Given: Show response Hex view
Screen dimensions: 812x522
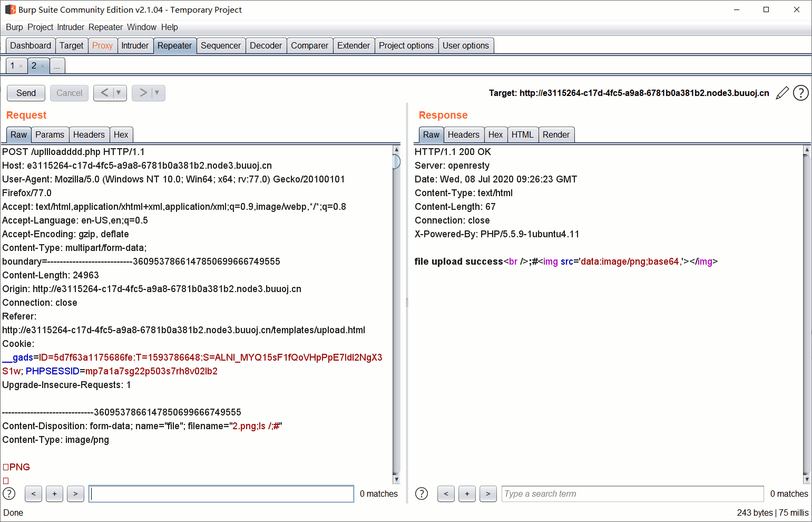Looking at the screenshot, I should tap(496, 134).
